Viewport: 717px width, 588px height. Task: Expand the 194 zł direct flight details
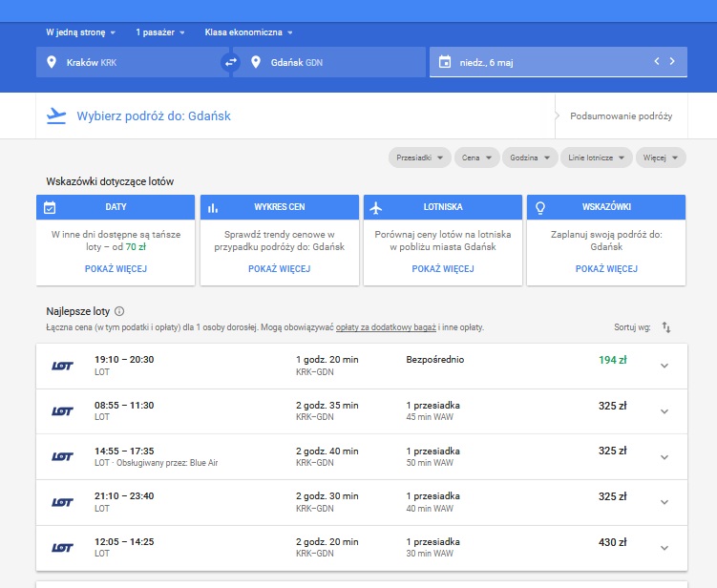click(664, 366)
